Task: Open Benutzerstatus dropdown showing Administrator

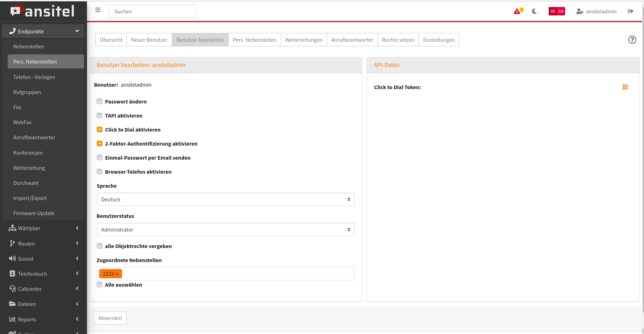Action: click(x=225, y=229)
